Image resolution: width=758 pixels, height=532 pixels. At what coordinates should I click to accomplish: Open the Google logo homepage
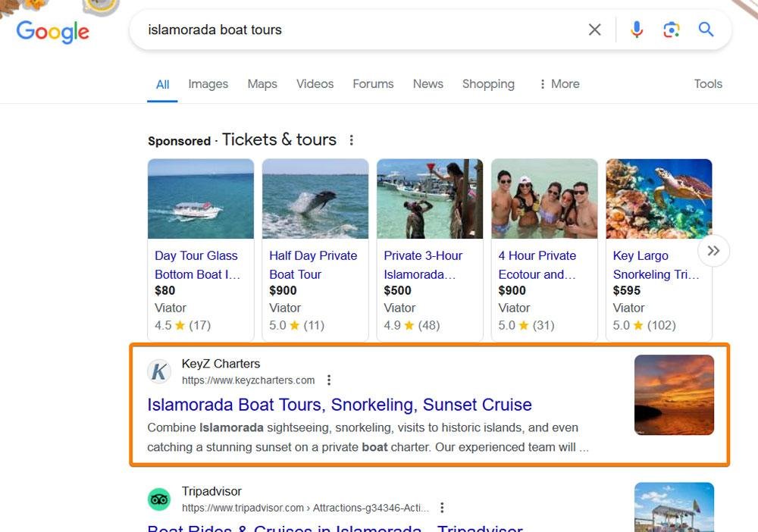point(53,31)
